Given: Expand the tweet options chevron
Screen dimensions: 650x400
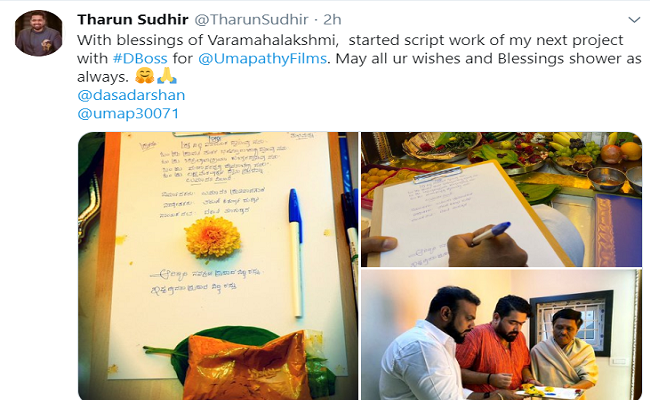Looking at the screenshot, I should pyautogui.click(x=634, y=19).
